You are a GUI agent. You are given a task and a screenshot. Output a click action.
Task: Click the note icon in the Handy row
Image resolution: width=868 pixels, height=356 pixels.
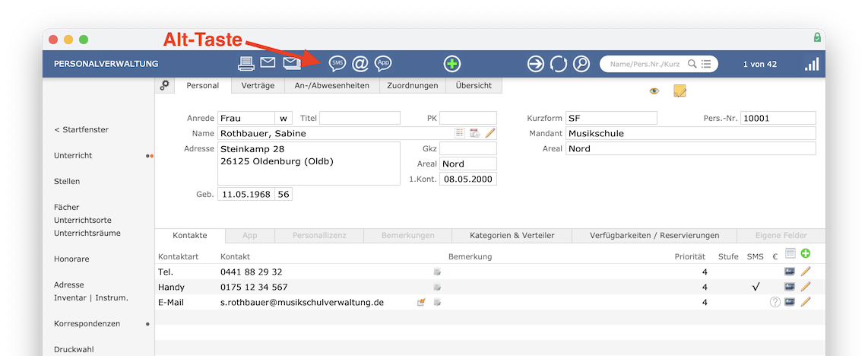437,288
